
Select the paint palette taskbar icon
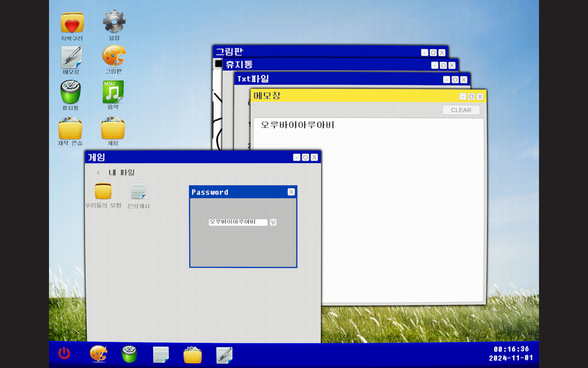pos(98,354)
